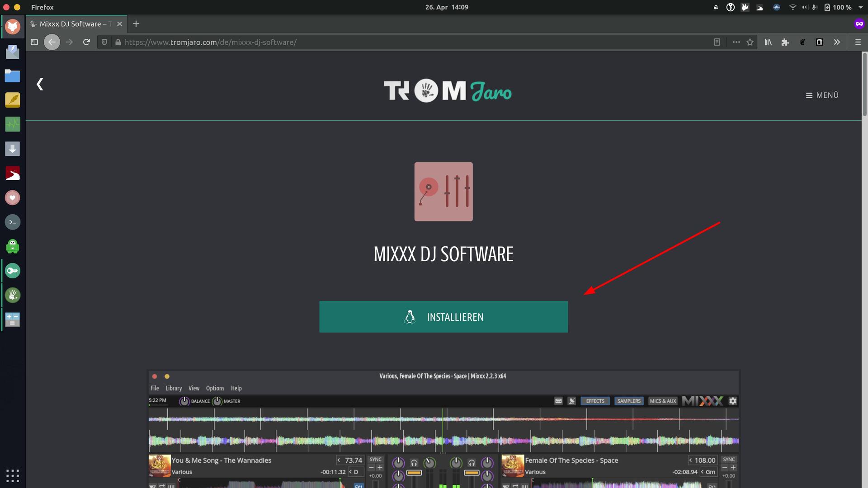Click the tracking protection shield icon
This screenshot has height=488, width=868.
point(104,42)
